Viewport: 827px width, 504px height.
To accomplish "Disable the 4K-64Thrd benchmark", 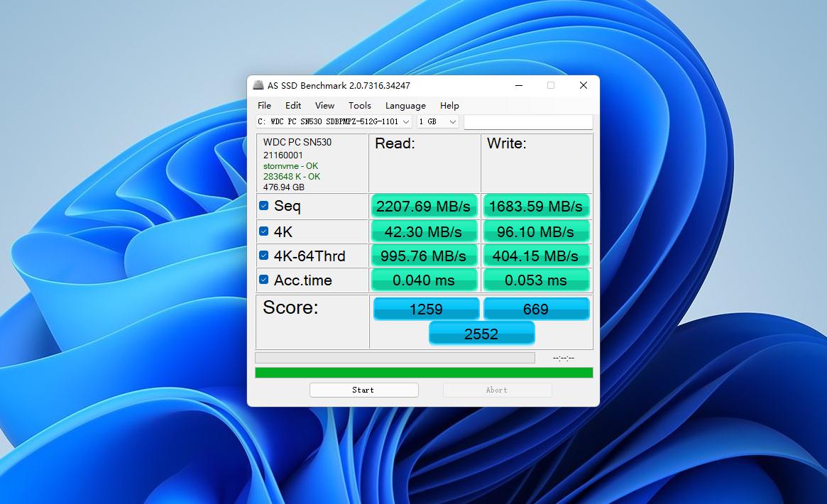I will [263, 255].
